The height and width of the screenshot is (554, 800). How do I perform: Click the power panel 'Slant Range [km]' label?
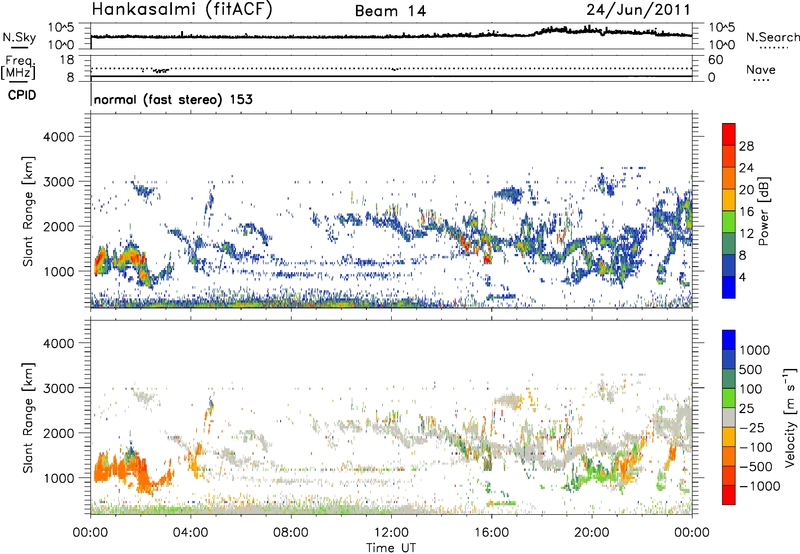[x=28, y=211]
